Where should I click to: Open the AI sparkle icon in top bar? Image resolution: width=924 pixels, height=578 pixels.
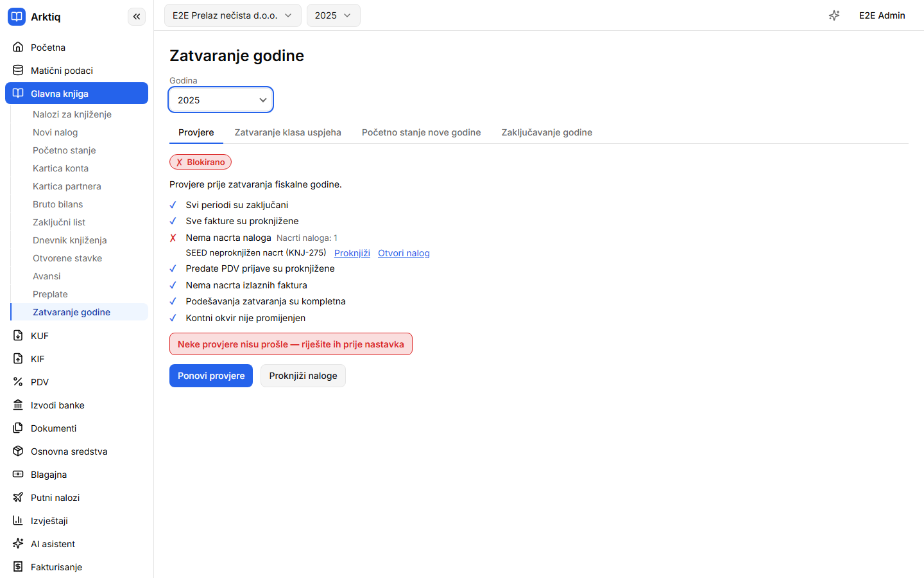[x=834, y=15]
